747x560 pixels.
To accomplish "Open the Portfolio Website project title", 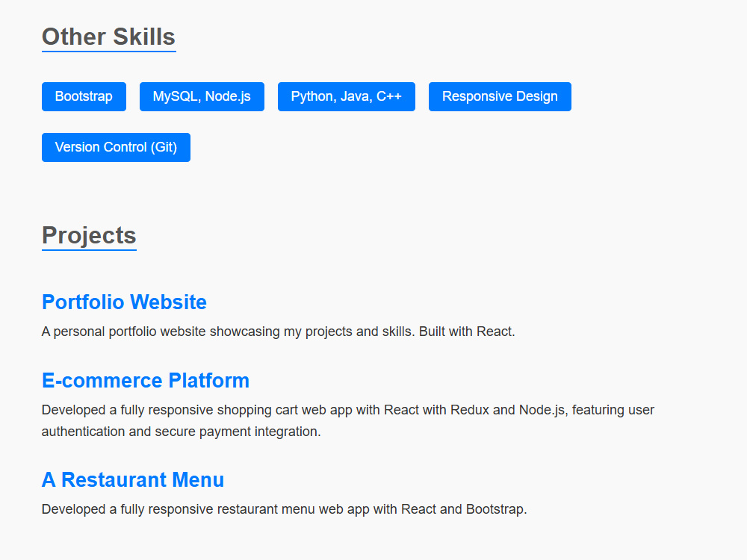I will click(124, 302).
